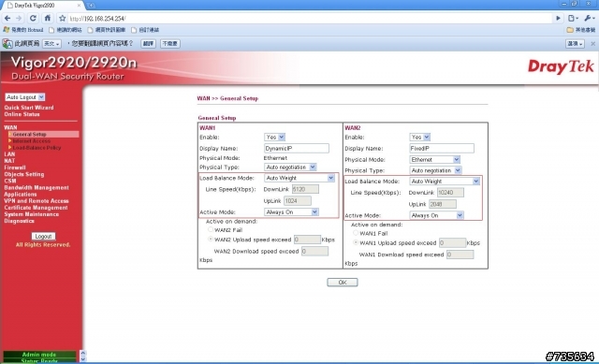
Task: Select Load-Balance Policy under WAN
Action: pos(37,148)
